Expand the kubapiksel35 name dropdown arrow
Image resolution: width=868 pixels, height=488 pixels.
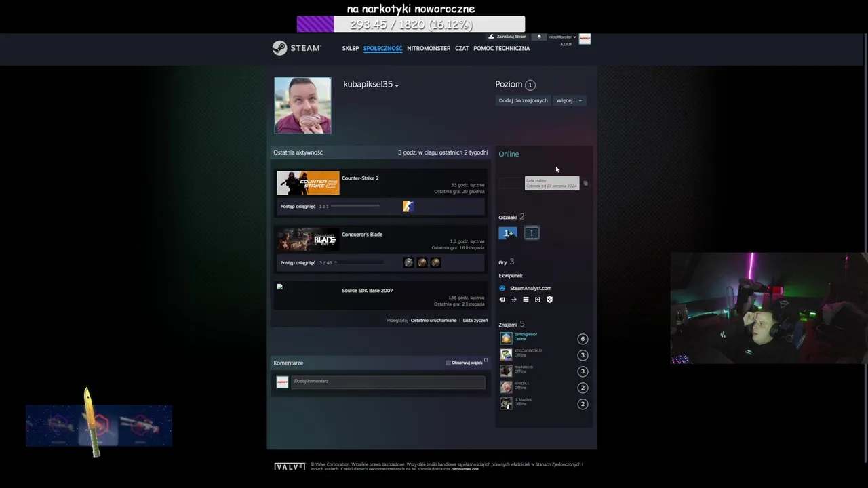[397, 85]
